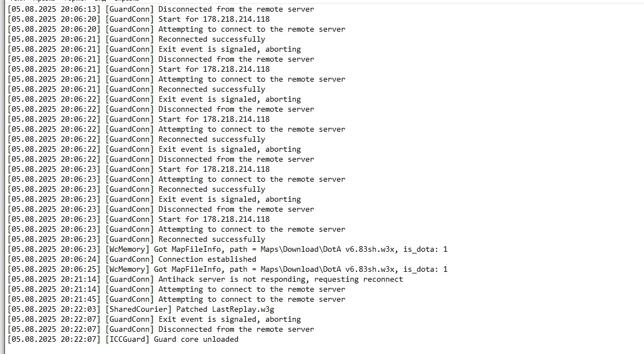Screen dimensions: 644x354
Task: Click the 20:22:07 'Disconnected from the remote server' line
Action: (x=161, y=330)
